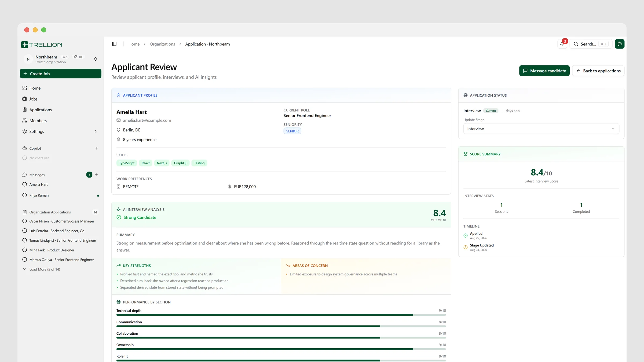Toggle the sidebar panel icon
644x362 pixels.
tap(114, 44)
